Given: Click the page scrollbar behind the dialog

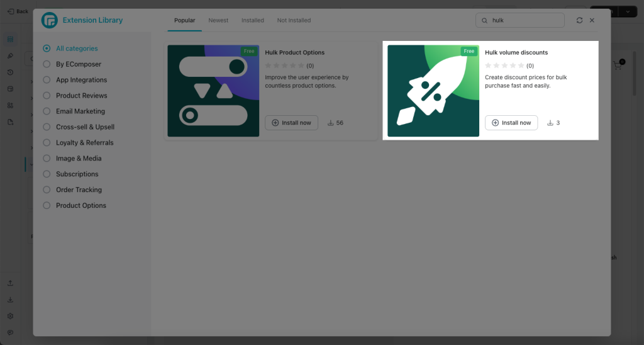Looking at the screenshot, I should pos(635,74).
